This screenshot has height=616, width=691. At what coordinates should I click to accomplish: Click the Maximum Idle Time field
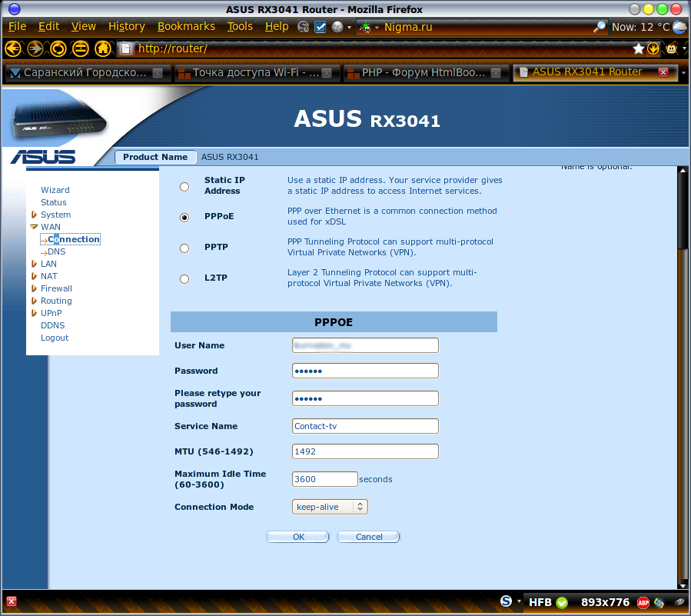coord(325,479)
